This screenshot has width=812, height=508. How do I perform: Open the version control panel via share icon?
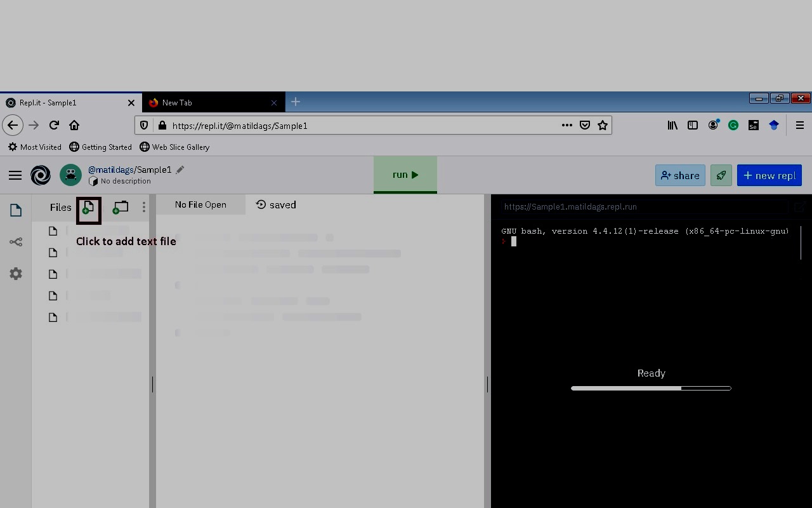click(15, 241)
